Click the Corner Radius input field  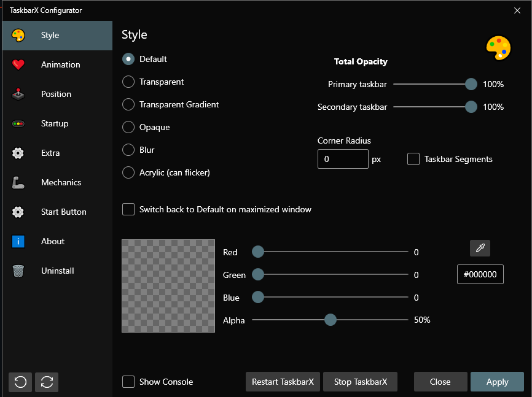tap(343, 159)
